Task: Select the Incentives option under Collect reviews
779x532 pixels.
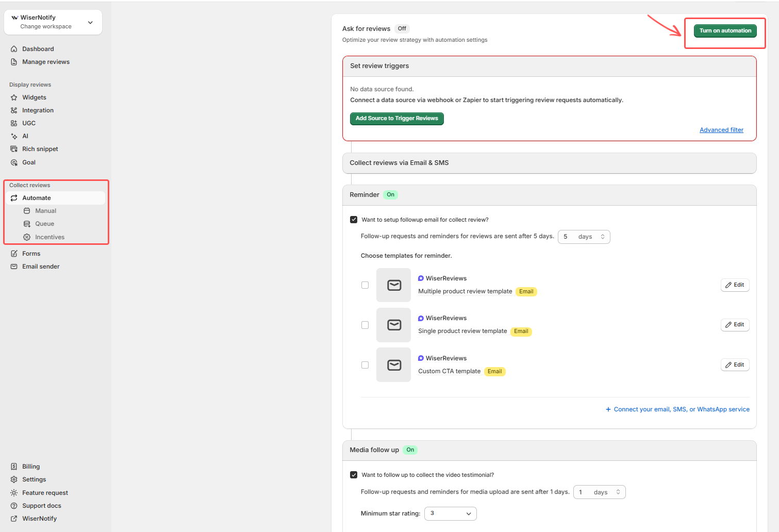Action: point(49,237)
